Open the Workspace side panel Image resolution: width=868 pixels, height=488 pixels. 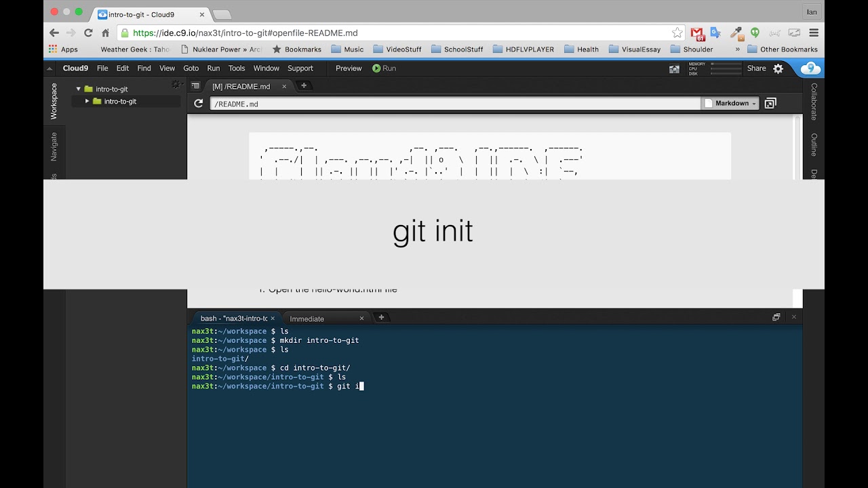point(54,101)
